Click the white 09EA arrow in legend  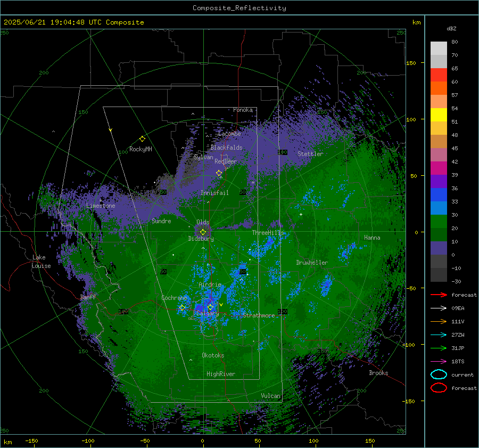pos(439,308)
